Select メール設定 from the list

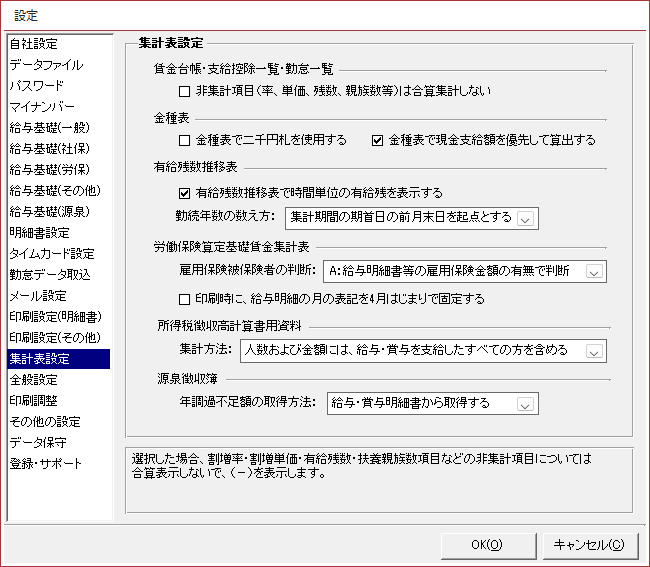click(x=38, y=296)
